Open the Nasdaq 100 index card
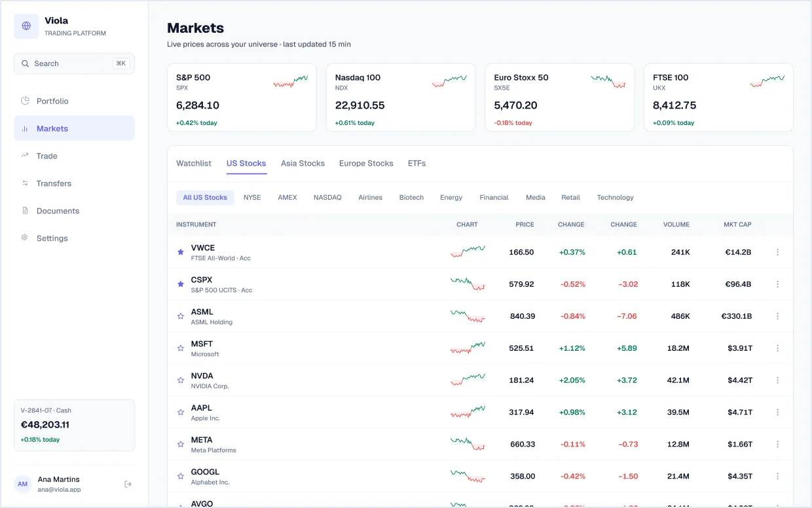 (x=401, y=98)
